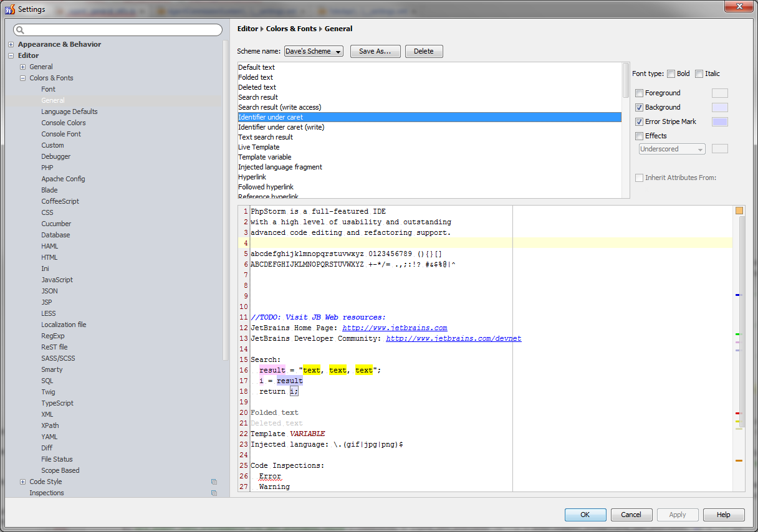Viewport: 758px width, 532px height.
Task: Select Language Defaults in the tree
Action: point(69,112)
